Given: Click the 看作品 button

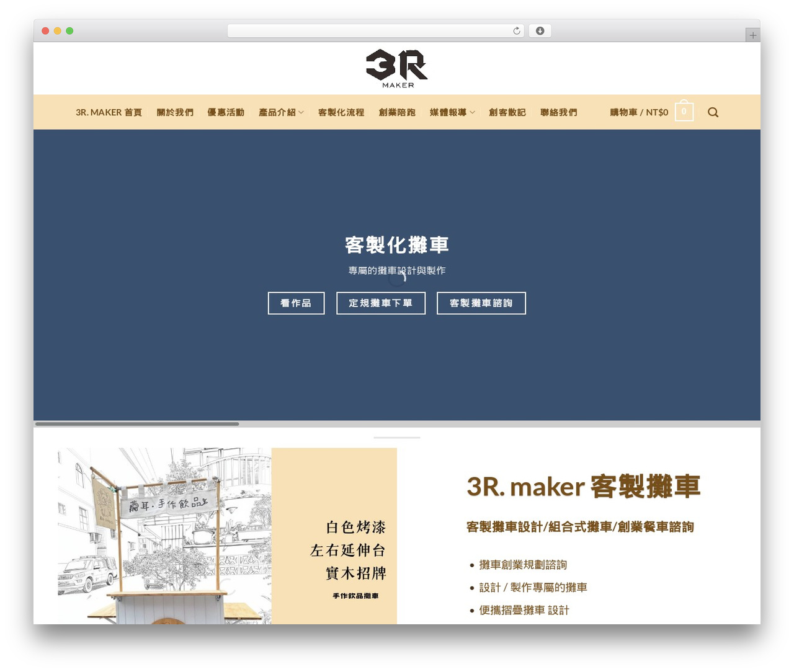Looking at the screenshot, I should (x=296, y=303).
